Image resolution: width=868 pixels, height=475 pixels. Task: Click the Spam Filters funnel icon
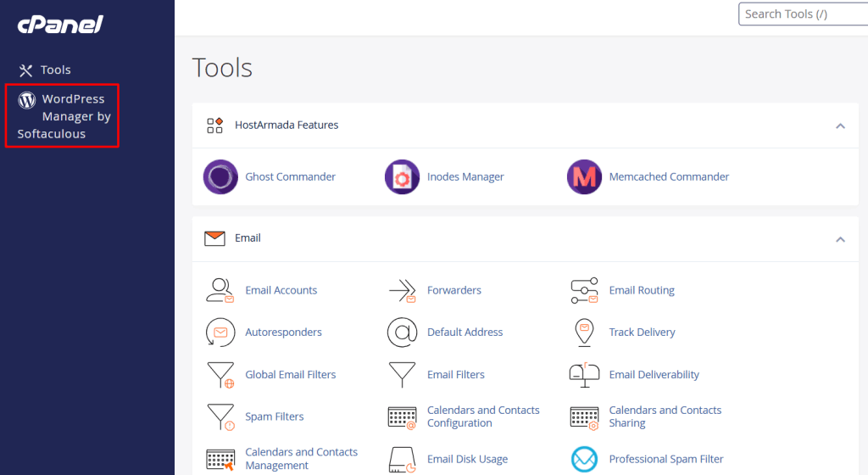click(220, 417)
